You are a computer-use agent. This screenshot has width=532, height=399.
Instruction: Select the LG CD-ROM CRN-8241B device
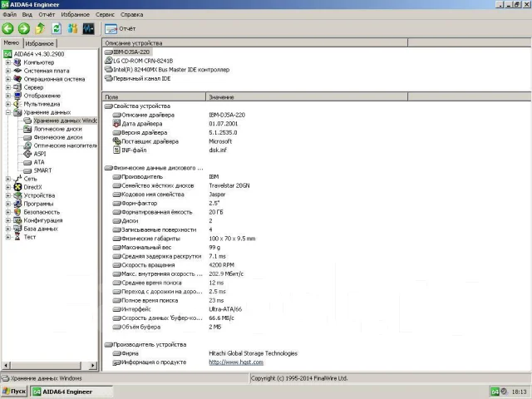coord(143,61)
